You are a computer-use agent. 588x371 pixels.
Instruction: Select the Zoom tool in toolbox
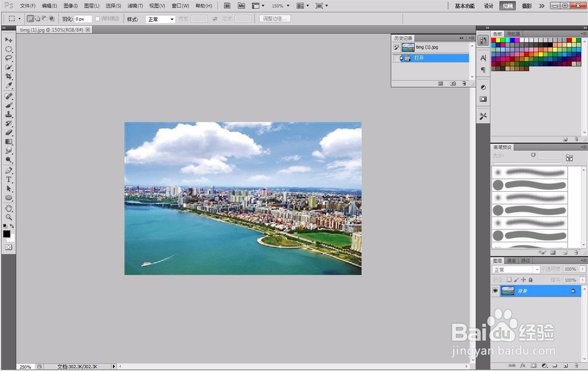pyautogui.click(x=9, y=217)
